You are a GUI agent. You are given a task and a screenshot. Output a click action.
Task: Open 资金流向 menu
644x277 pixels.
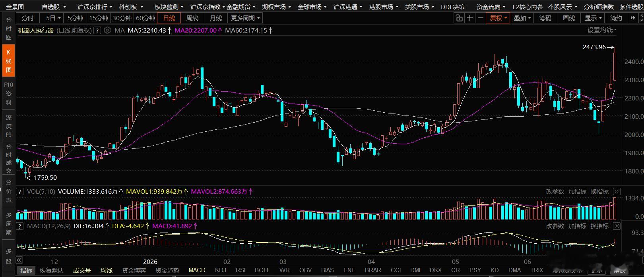tap(491, 7)
